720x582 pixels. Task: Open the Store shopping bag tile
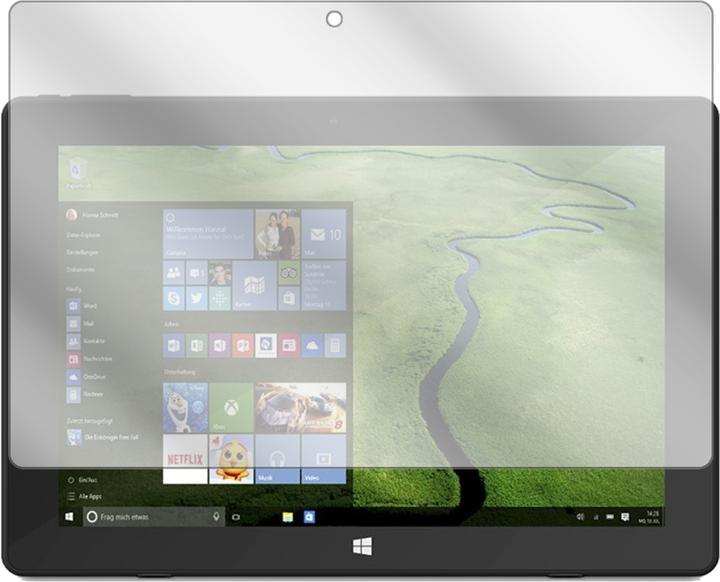[x=289, y=299]
